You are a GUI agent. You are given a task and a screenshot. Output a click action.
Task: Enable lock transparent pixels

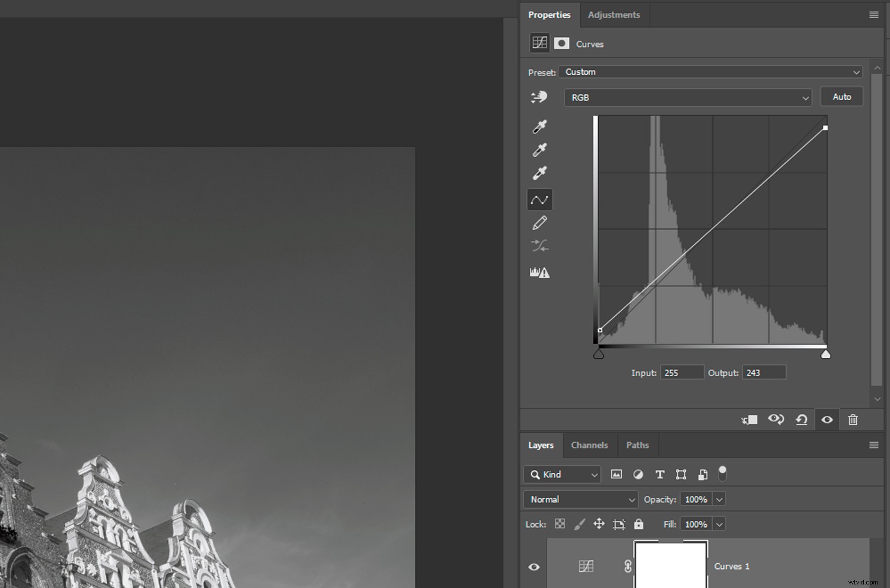pos(560,524)
